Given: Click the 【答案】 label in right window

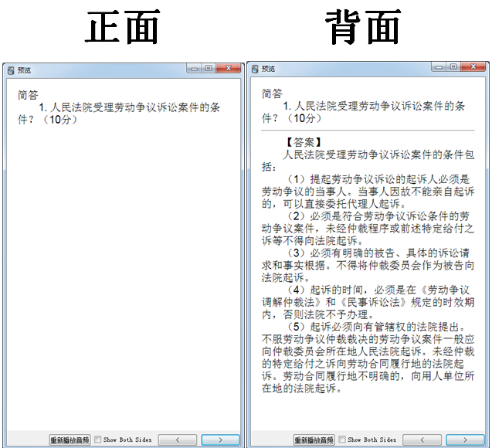Looking at the screenshot, I should 304,142.
